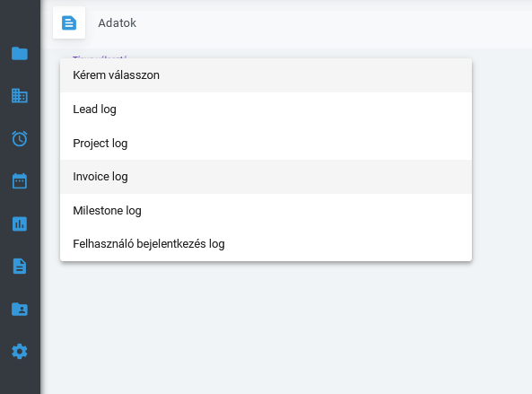
Task: Open the folder icon in the sidebar
Action: click(20, 53)
